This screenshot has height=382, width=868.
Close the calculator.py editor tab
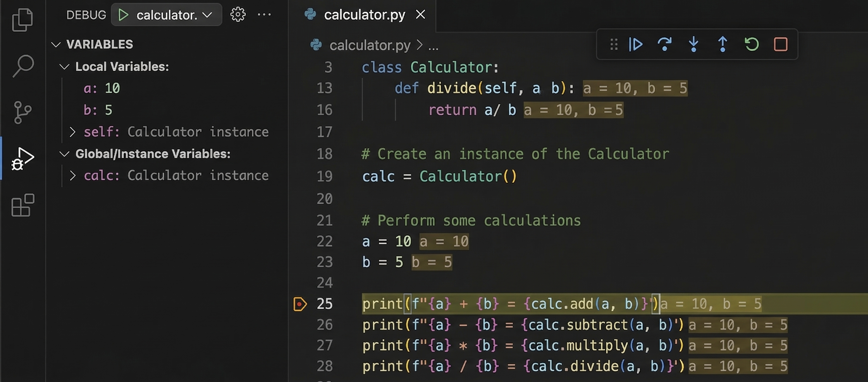(x=421, y=14)
